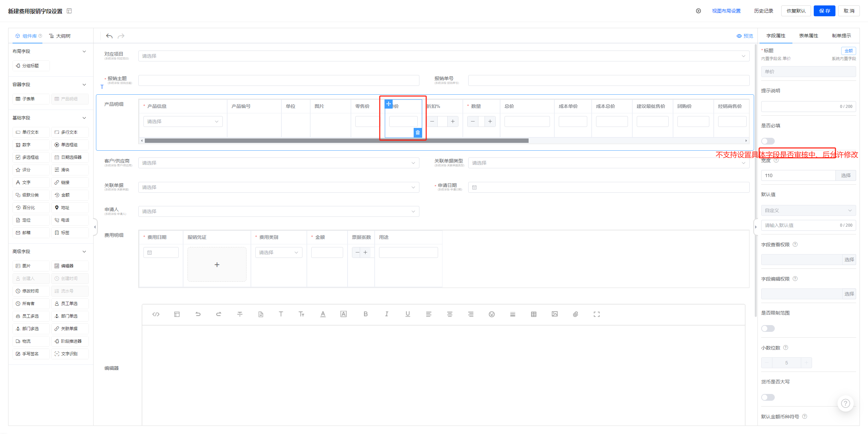
Task: Insert horizontal divider line in editor
Action: (513, 314)
